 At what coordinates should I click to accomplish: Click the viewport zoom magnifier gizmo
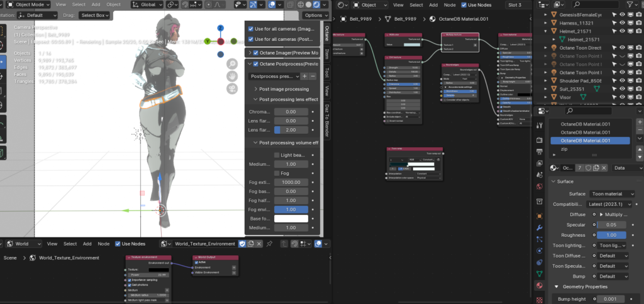tap(233, 63)
